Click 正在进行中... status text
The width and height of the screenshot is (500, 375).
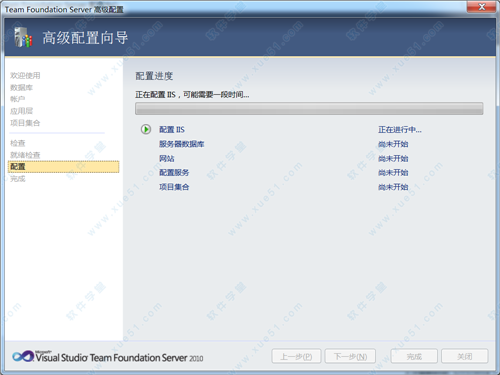pyautogui.click(x=400, y=129)
